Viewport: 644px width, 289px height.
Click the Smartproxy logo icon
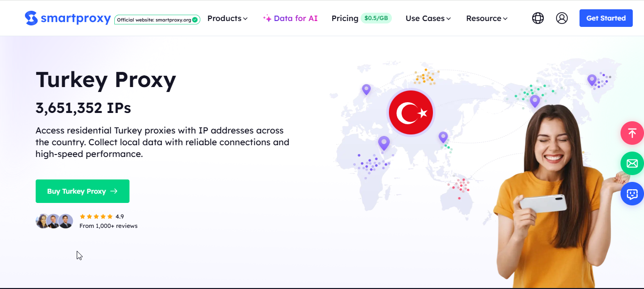click(x=31, y=18)
